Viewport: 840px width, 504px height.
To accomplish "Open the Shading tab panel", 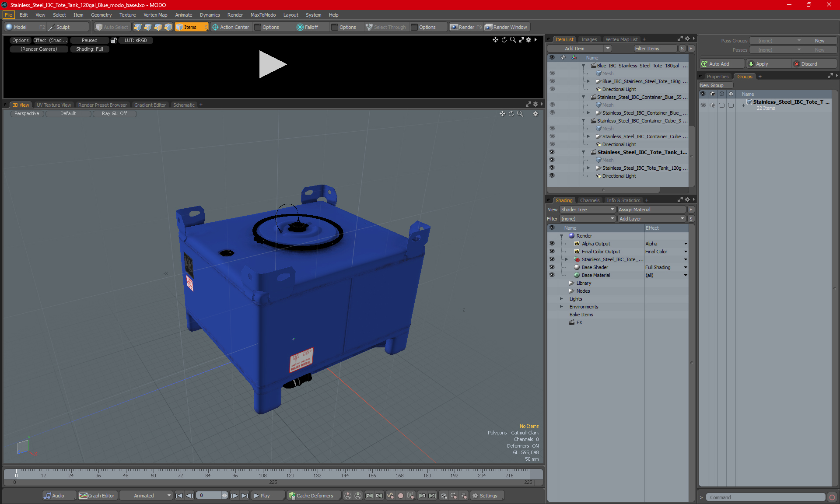I will [x=563, y=199].
